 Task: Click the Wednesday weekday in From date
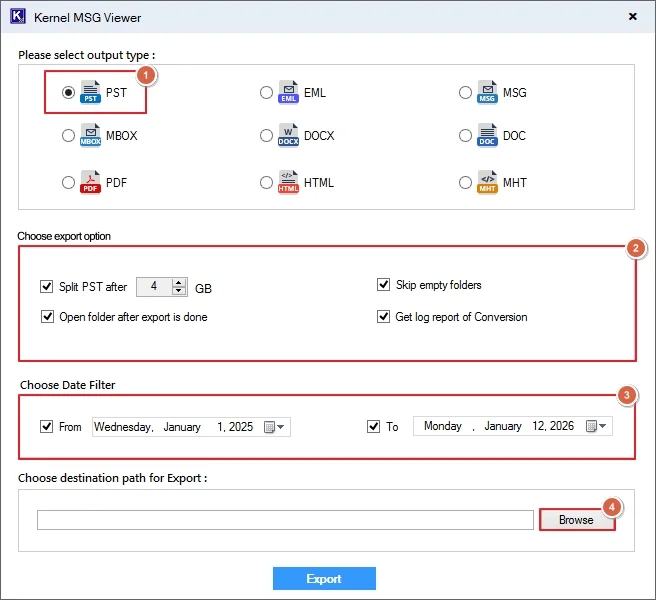[122, 427]
